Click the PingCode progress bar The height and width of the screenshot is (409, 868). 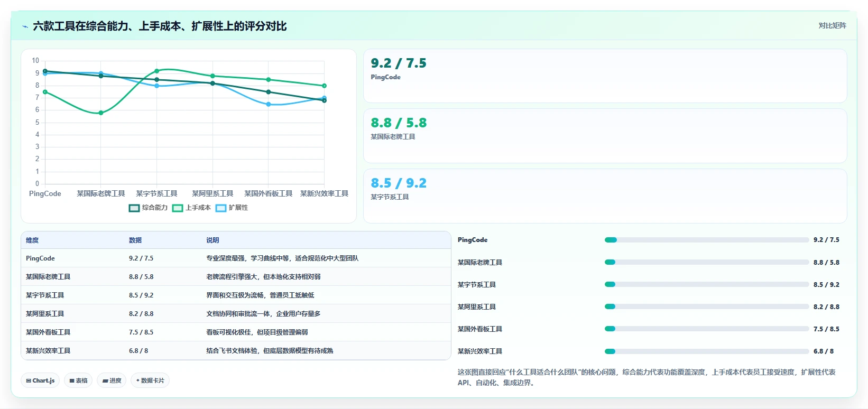(x=707, y=240)
